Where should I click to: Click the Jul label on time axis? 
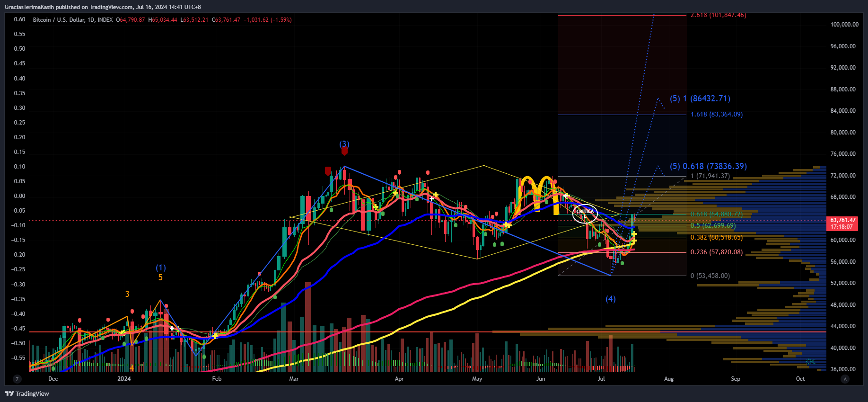(x=601, y=379)
